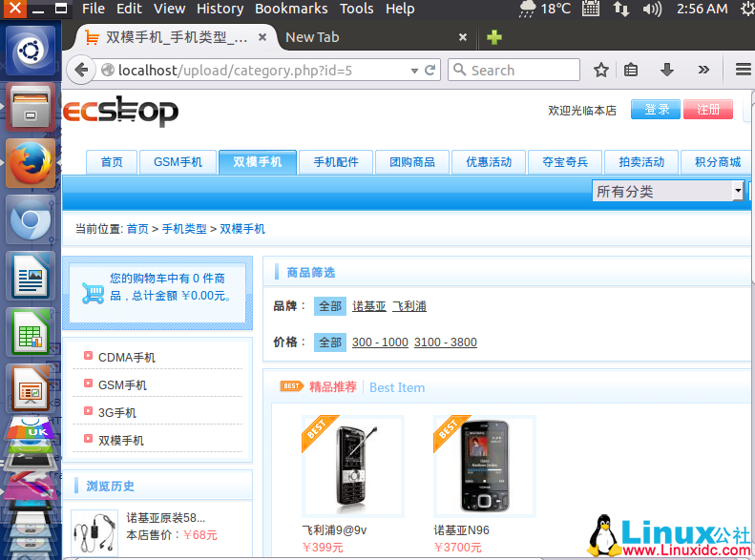Open 夺宝奇兵 navigation tab
Screen dimensions: 755x560
pyautogui.click(x=565, y=162)
